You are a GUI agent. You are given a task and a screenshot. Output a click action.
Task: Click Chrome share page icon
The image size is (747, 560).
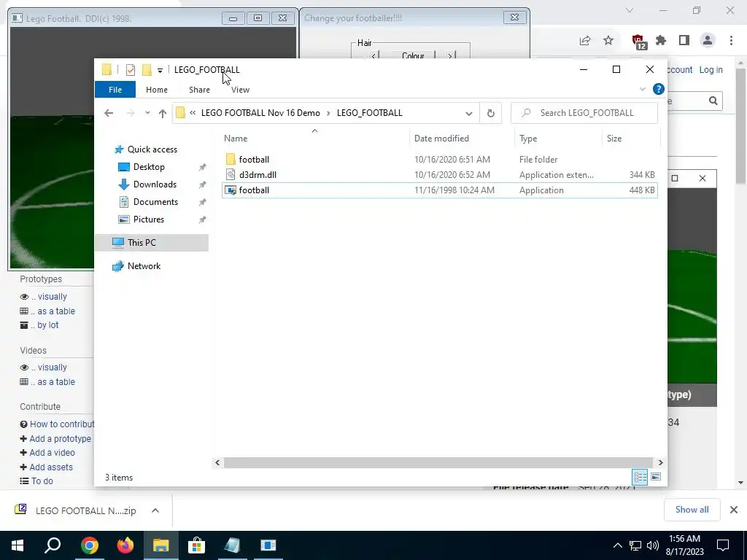pyautogui.click(x=585, y=41)
